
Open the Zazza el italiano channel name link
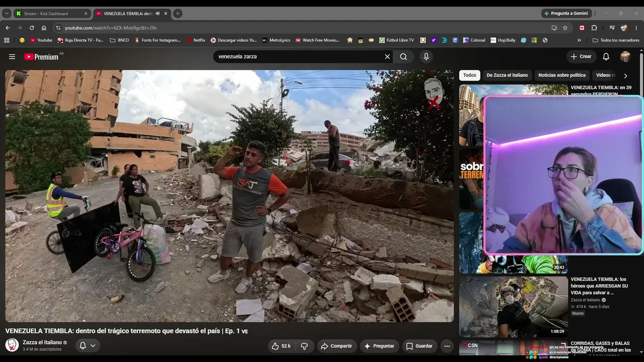click(x=42, y=342)
